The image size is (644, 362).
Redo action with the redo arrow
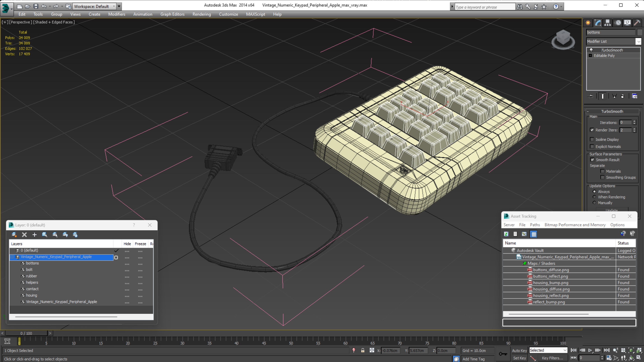tap(56, 6)
